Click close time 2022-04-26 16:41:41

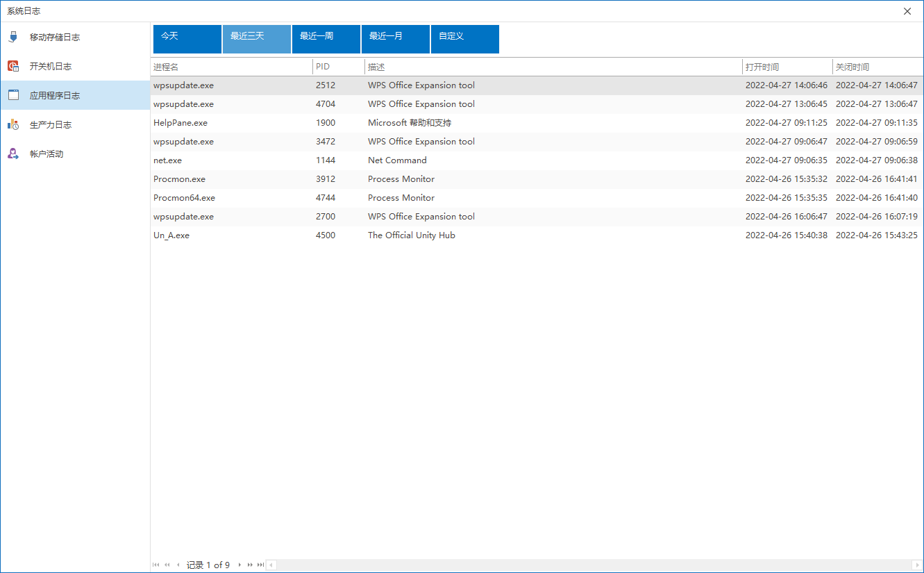[877, 179]
